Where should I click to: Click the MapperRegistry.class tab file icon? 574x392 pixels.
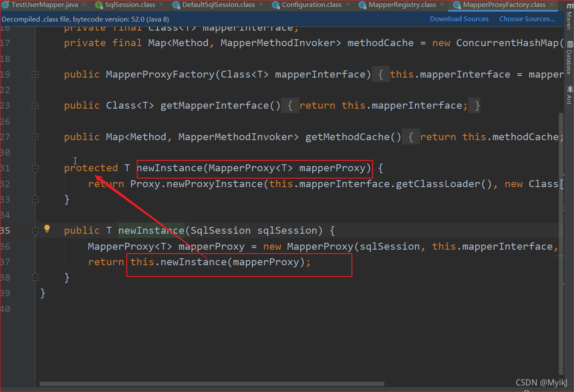tap(362, 5)
